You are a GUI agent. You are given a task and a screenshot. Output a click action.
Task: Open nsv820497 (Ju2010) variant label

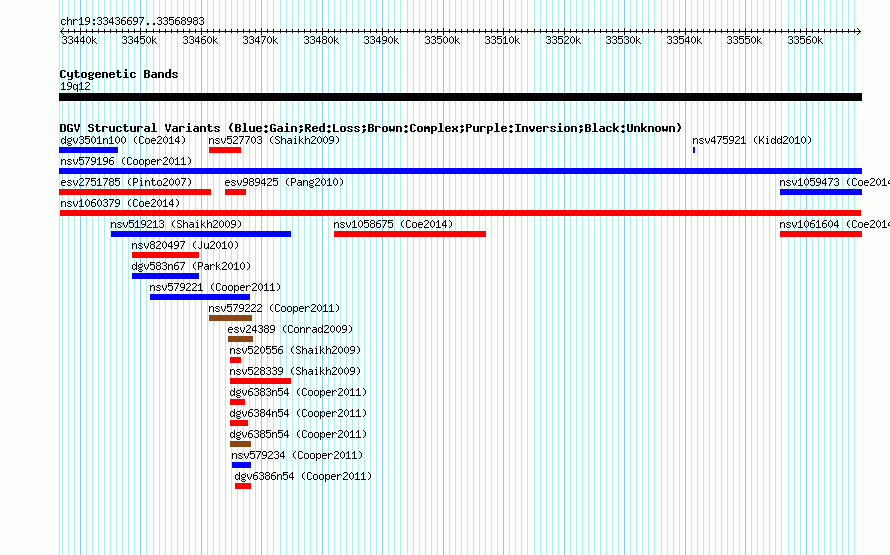tap(185, 245)
